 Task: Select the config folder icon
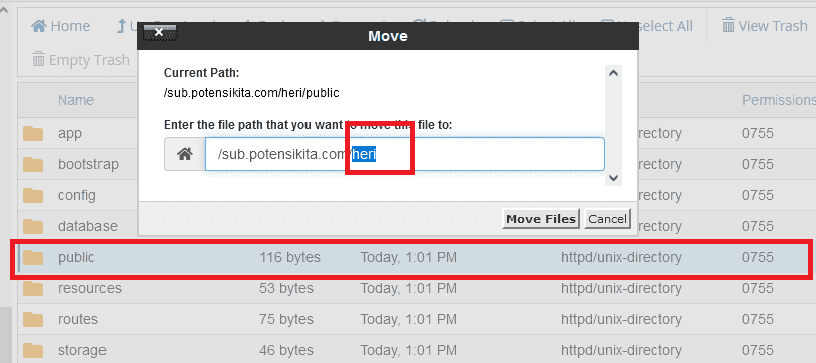pos(33,196)
